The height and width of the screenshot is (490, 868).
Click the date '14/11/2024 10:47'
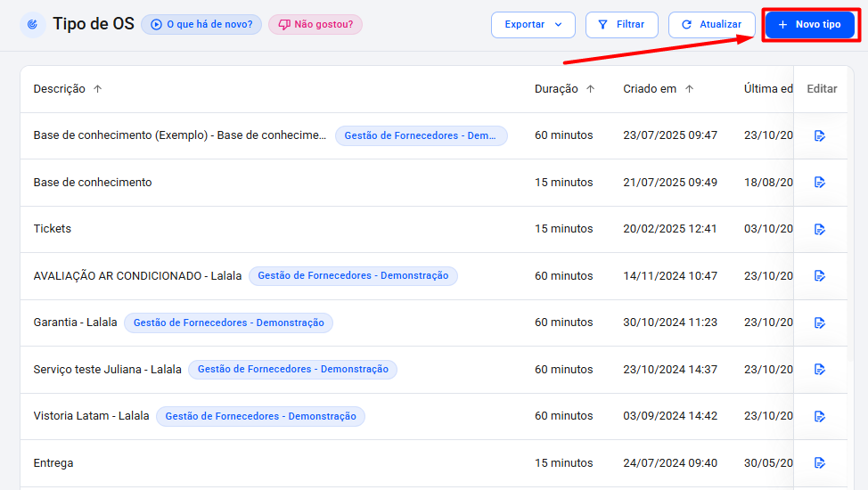pos(670,275)
